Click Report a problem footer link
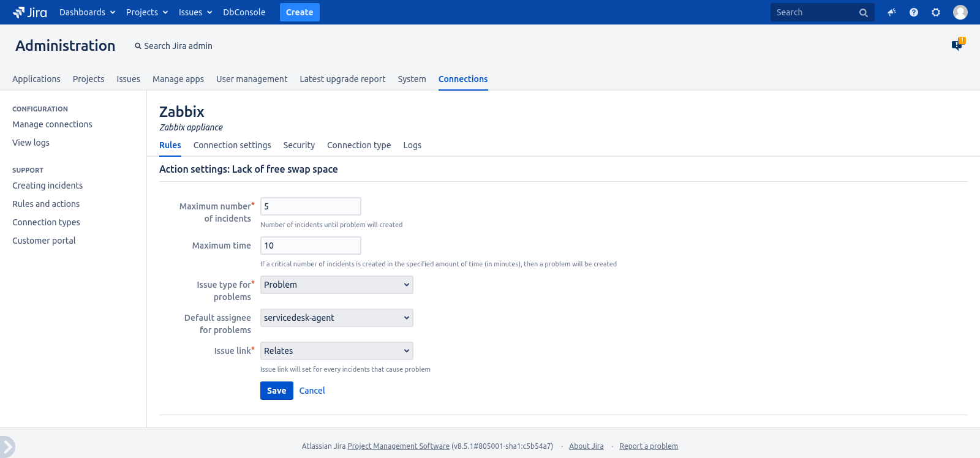980x458 pixels. click(649, 446)
